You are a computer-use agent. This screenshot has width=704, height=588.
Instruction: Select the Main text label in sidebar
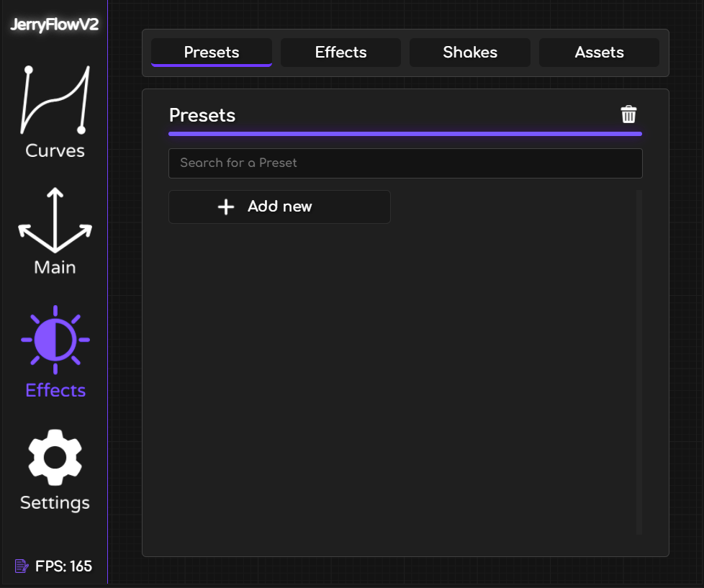[55, 268]
